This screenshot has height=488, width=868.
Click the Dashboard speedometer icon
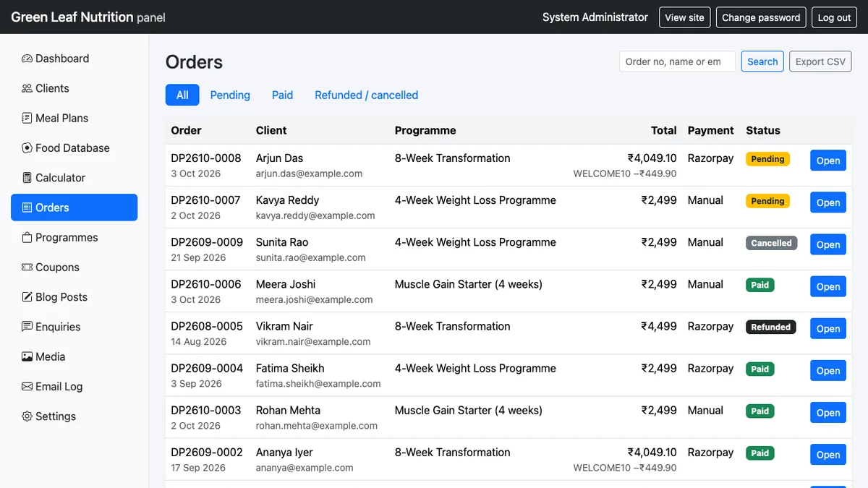[x=27, y=59]
